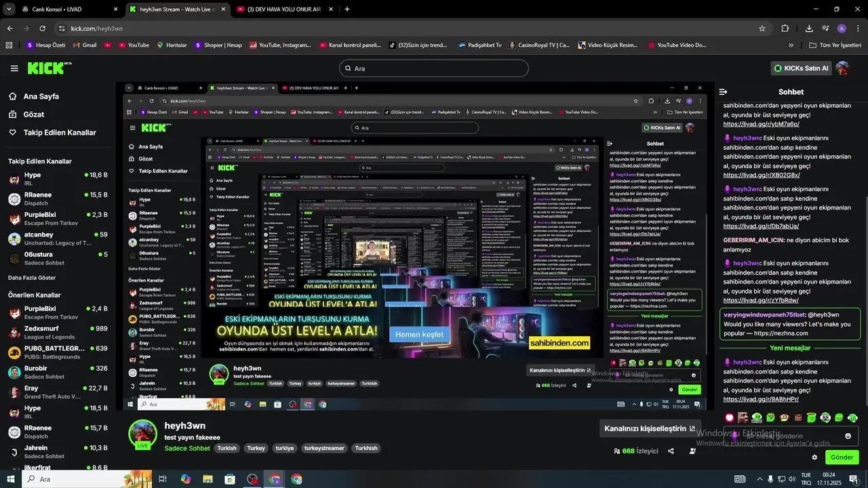Click the Kick search field Ara
This screenshot has height=488, width=868.
(434, 68)
